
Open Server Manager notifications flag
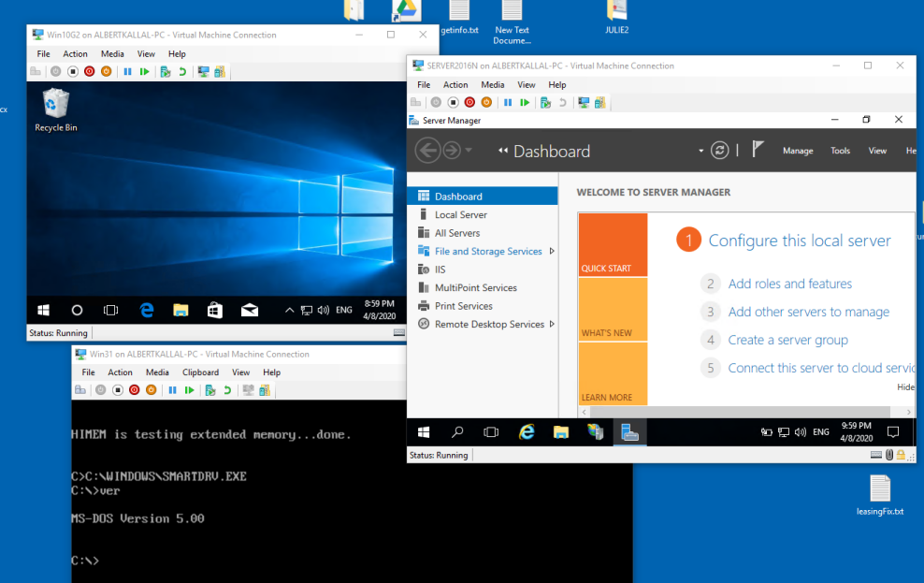[x=758, y=149]
